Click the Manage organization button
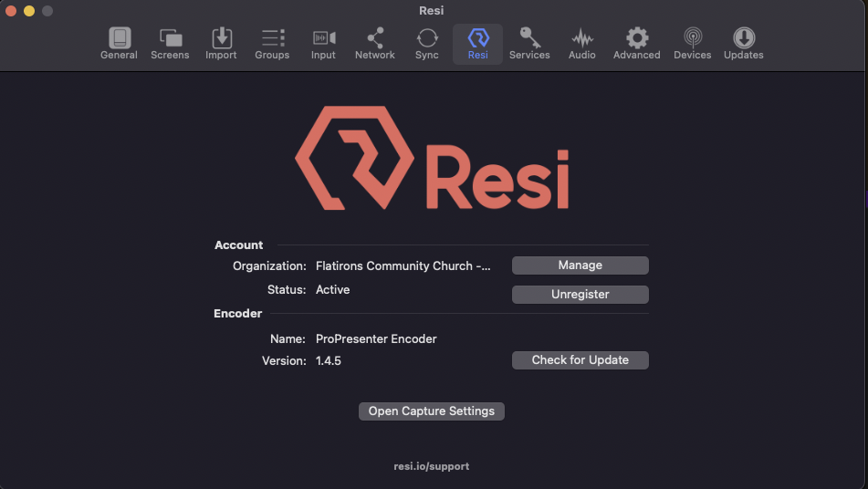868x489 pixels. (x=580, y=265)
